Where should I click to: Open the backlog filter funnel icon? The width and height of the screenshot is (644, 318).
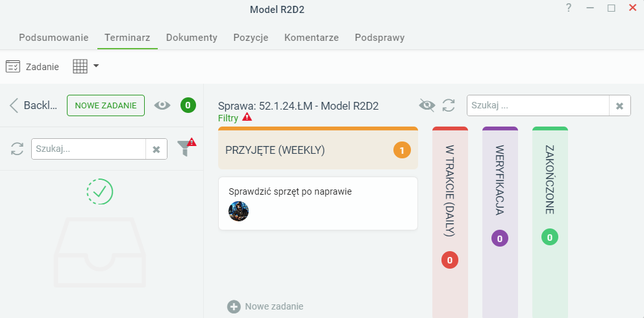click(x=186, y=148)
